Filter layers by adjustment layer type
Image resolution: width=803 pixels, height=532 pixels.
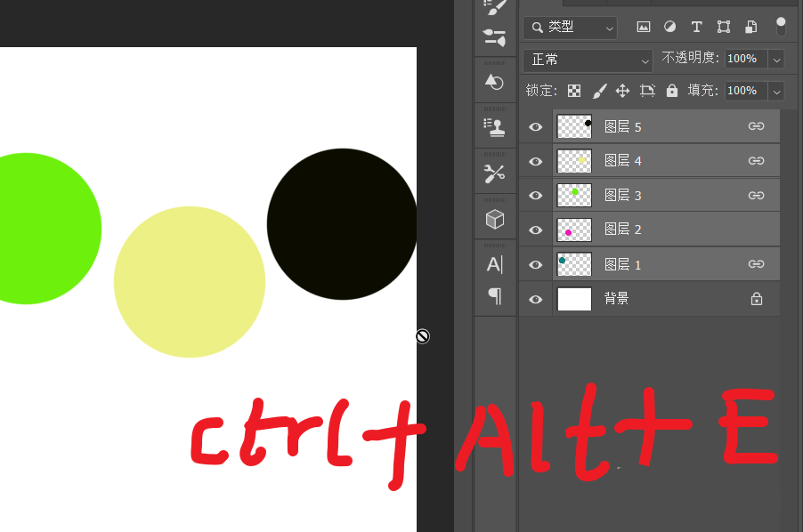(670, 28)
